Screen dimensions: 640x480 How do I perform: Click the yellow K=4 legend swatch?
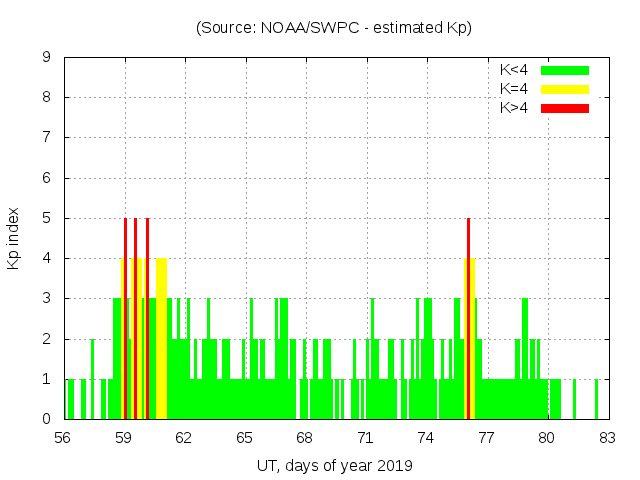pyautogui.click(x=565, y=89)
